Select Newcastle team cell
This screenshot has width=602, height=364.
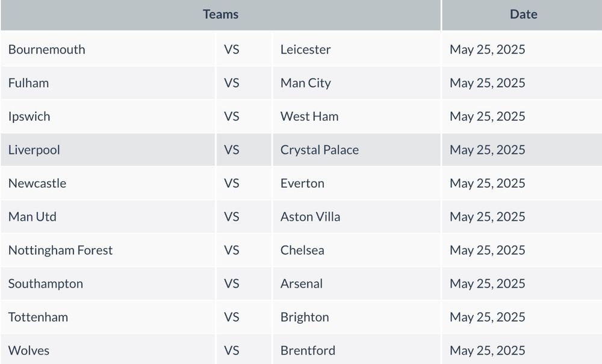click(x=108, y=184)
